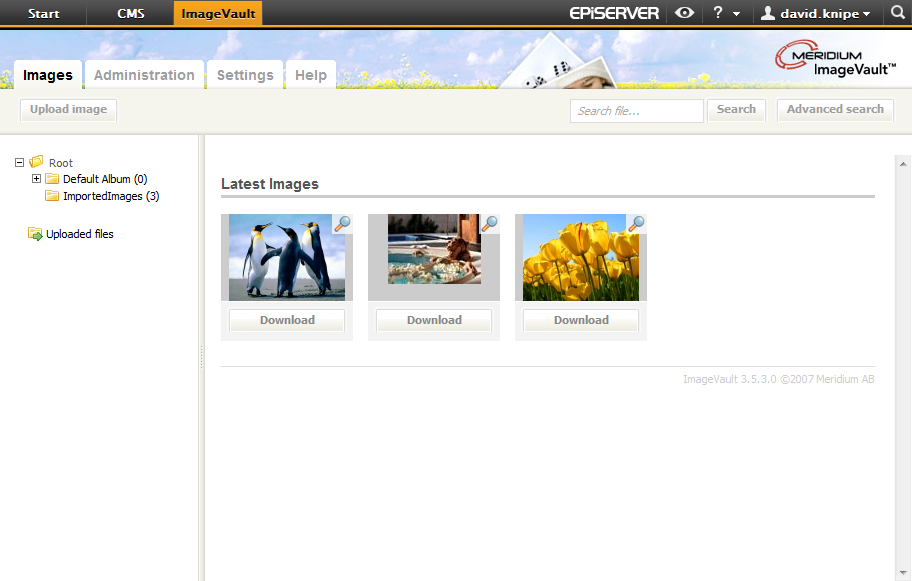Click the magnifier icon on penguins image
The image size is (912, 581).
342,224
